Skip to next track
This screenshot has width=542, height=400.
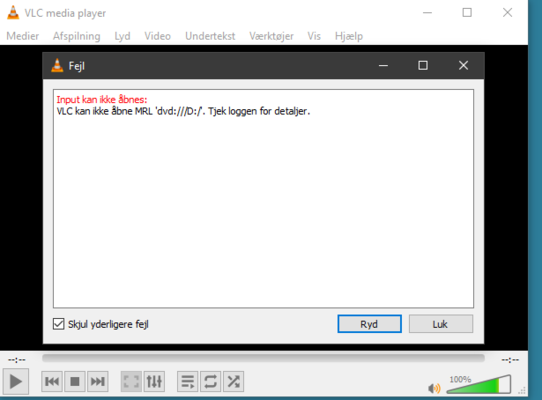pyautogui.click(x=97, y=381)
